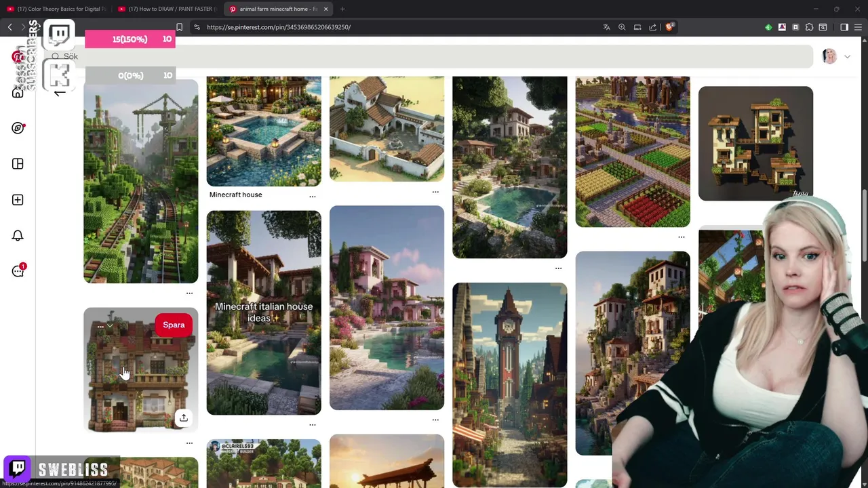Switch to How to DRAW / PAINT FASTER tab
This screenshot has height=488, width=868.
pos(167,9)
